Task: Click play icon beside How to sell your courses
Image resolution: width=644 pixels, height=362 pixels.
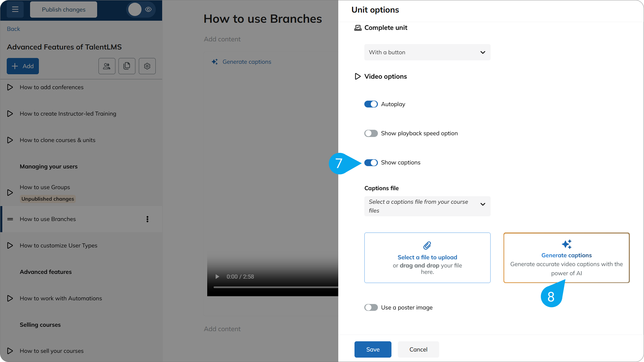Action: click(10, 351)
